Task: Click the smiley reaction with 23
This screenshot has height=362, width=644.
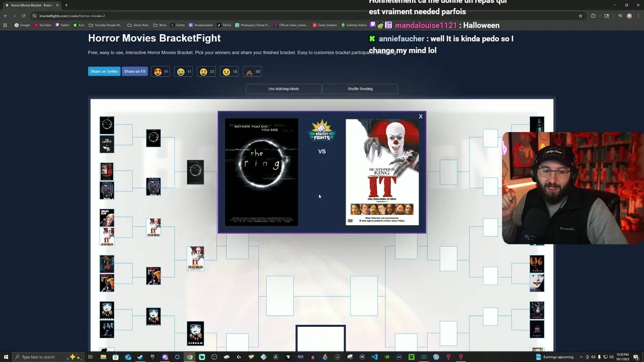Action: pos(206,72)
